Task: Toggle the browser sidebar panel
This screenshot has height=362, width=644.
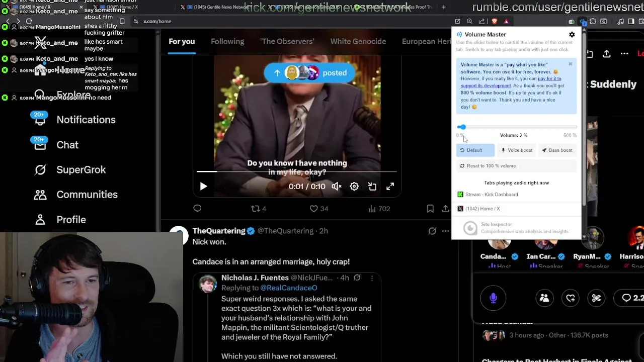Action: click(x=631, y=21)
